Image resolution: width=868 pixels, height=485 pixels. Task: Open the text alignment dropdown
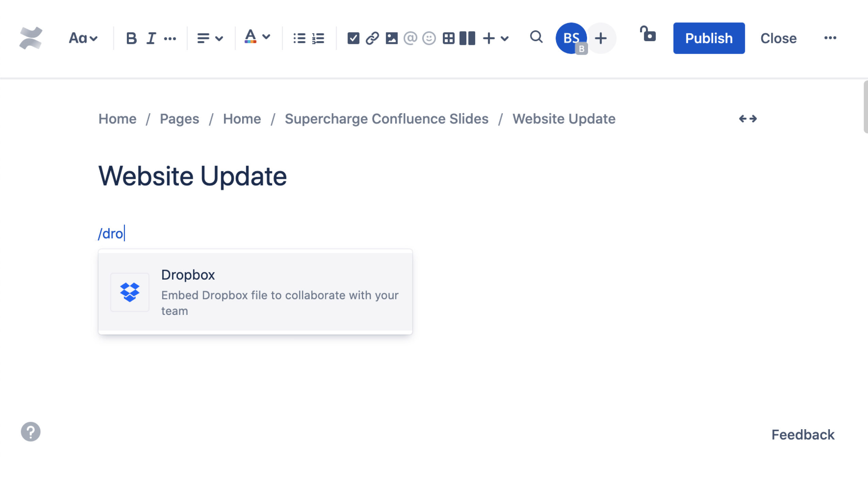208,38
